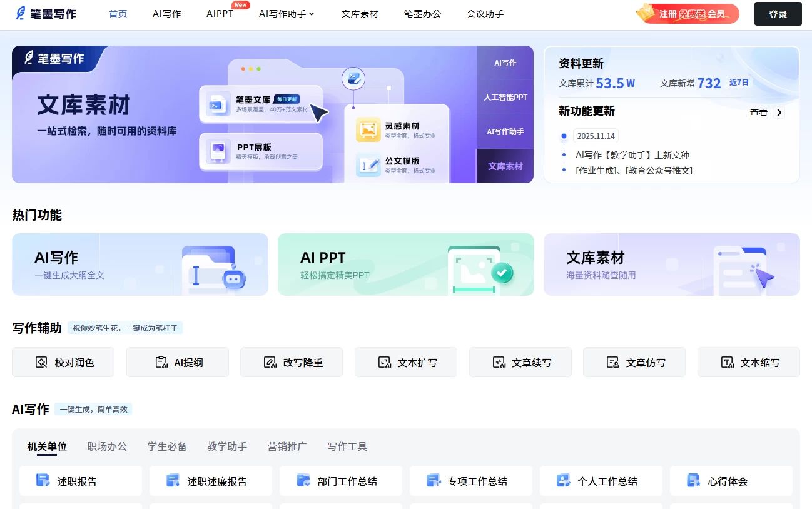Viewport: 812px width, 509px height.
Task: Click the 述职报告 document icon
Action: tap(43, 481)
